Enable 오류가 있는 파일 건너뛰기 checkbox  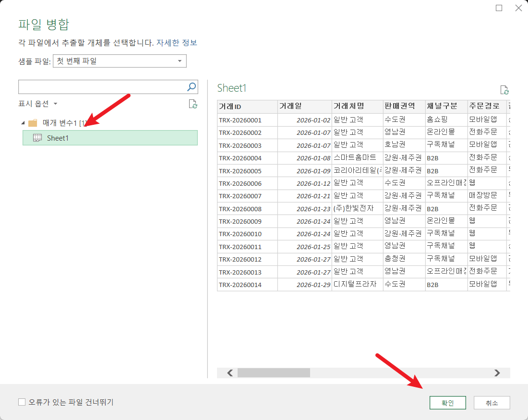pyautogui.click(x=22, y=402)
